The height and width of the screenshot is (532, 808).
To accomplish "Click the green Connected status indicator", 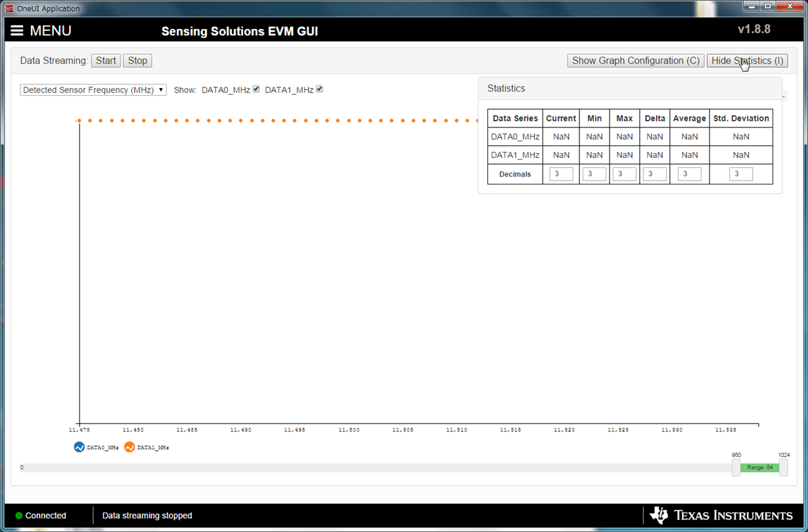I will click(x=19, y=516).
